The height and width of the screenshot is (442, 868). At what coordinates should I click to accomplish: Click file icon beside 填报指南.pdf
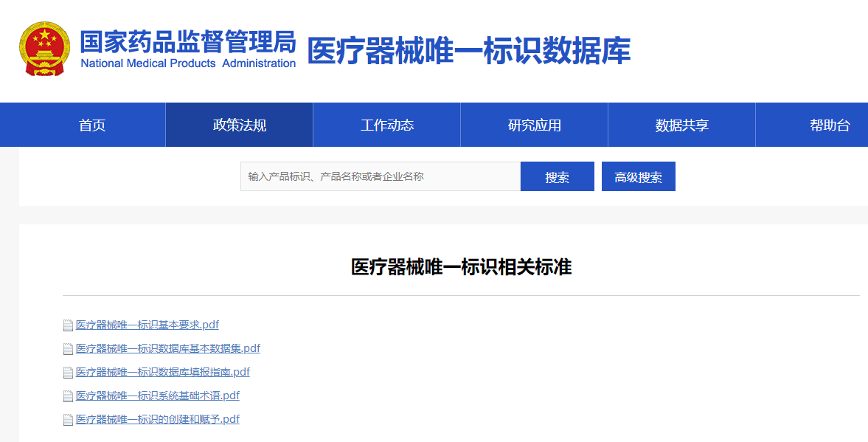pos(68,373)
